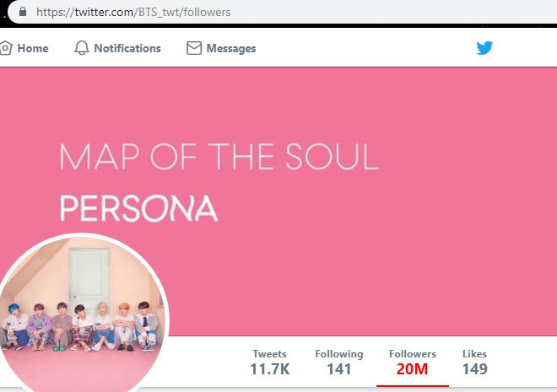Open the BTS group profile picture
557x392 pixels.
tap(82, 312)
